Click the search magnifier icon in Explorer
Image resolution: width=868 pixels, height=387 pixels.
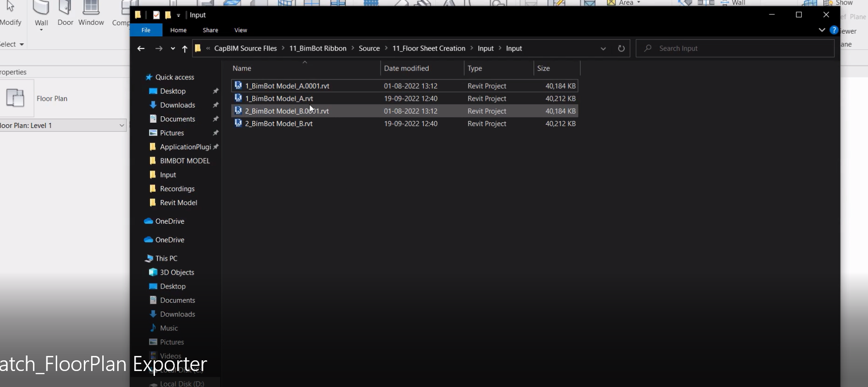648,48
